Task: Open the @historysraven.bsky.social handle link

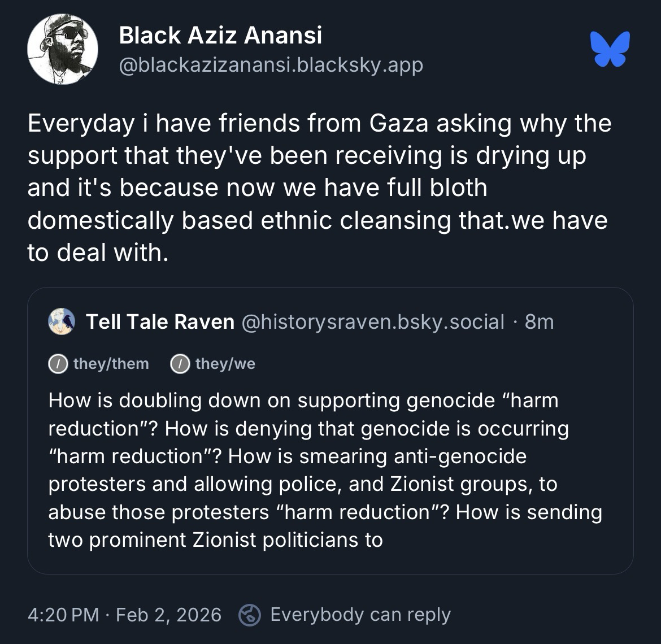Action: click(372, 321)
